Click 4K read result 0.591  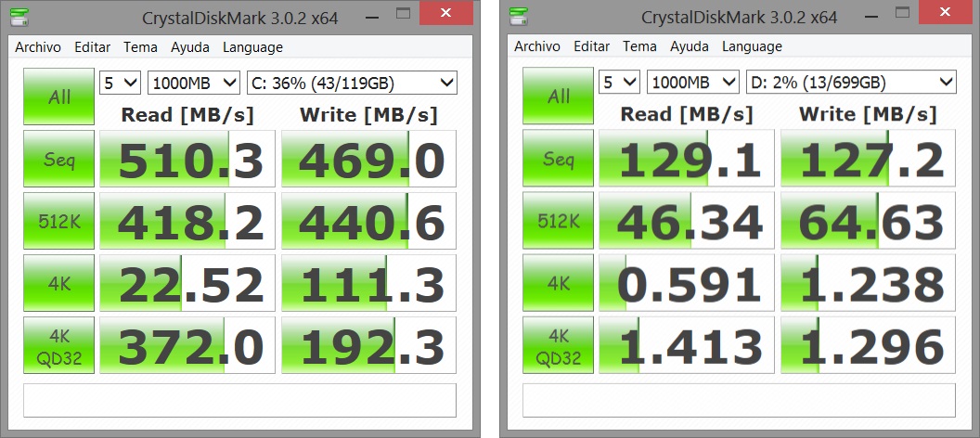[x=686, y=282]
